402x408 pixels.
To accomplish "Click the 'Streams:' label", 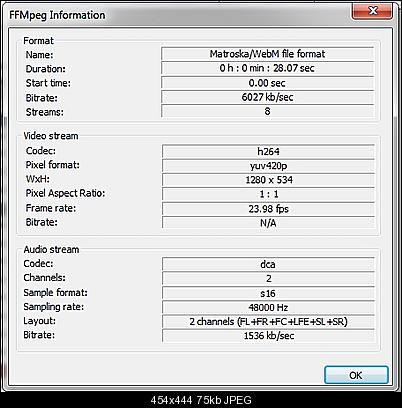I will coord(45,112).
